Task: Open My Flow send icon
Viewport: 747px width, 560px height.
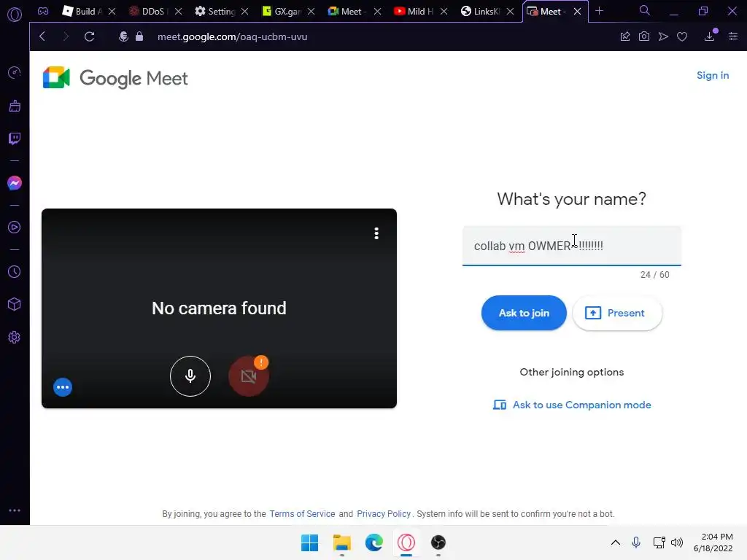Action: pos(663,36)
